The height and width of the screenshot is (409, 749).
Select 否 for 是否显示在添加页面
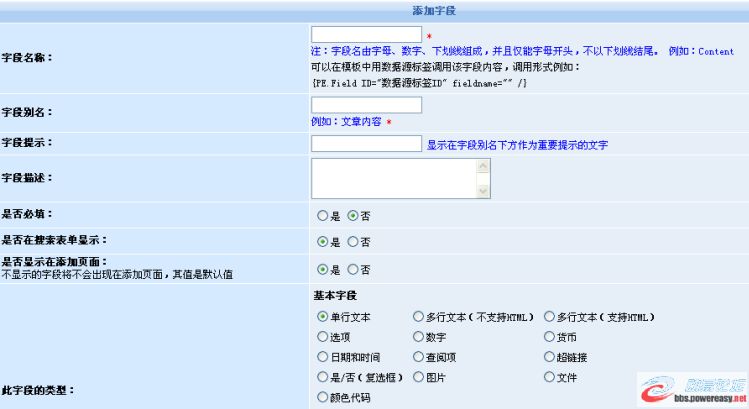click(x=352, y=270)
